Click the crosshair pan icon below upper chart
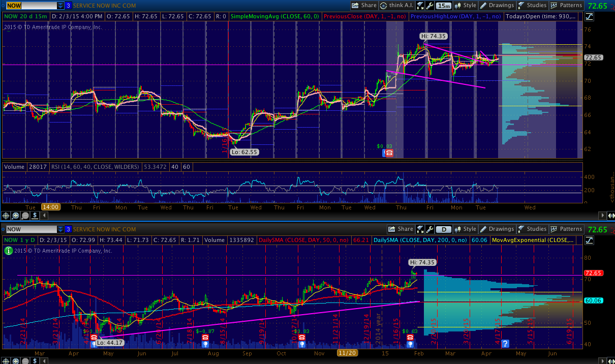The height and width of the screenshot is (364, 615). click(x=6, y=215)
